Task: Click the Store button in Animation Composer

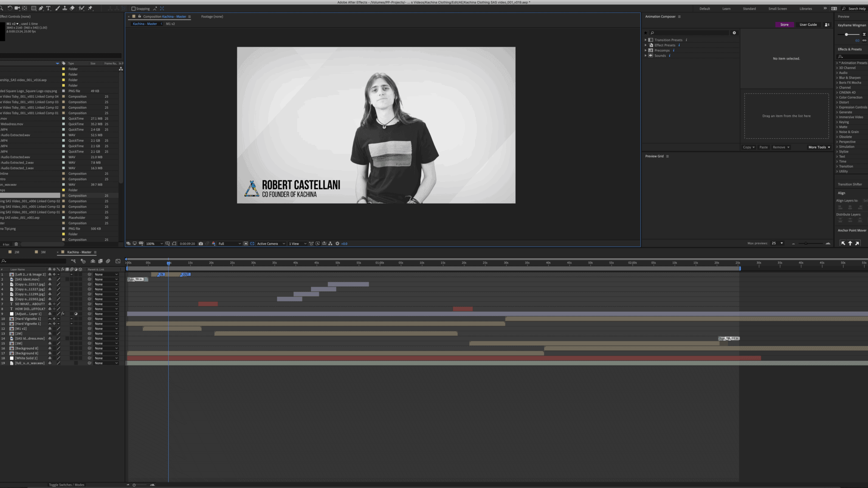Action: tap(784, 25)
